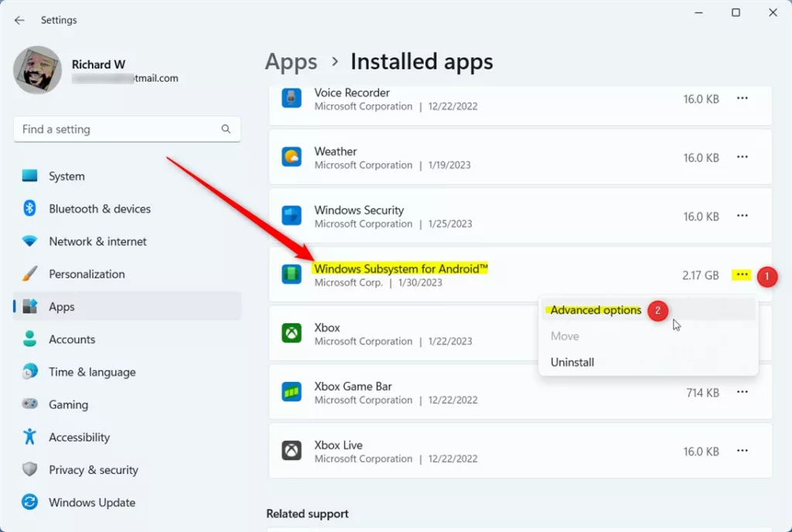
Task: Open the three-dot menu for Weather
Action: [742, 158]
